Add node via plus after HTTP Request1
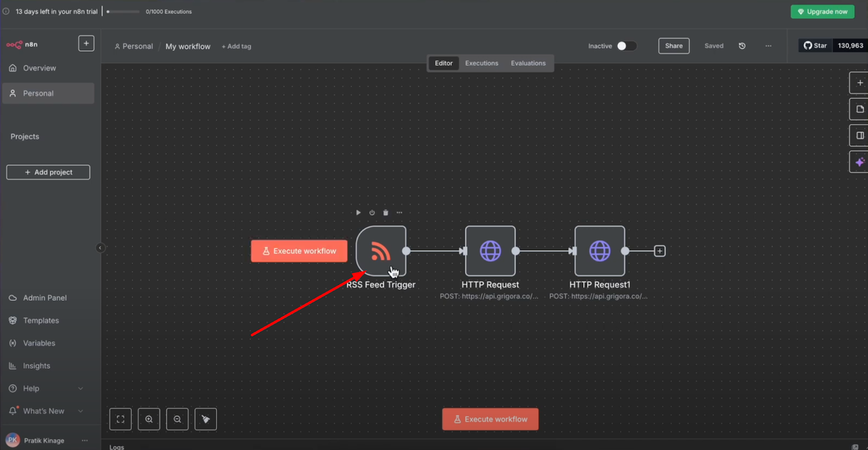 pos(660,251)
